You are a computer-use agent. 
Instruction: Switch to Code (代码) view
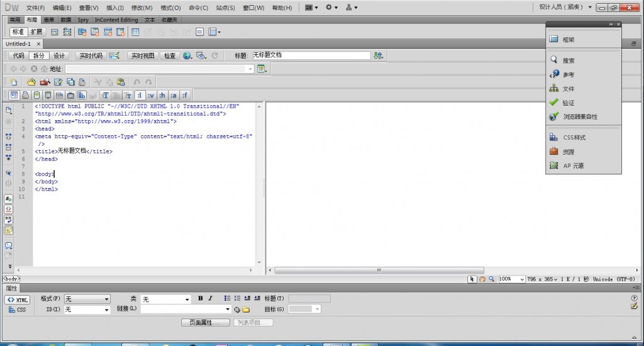pos(18,55)
